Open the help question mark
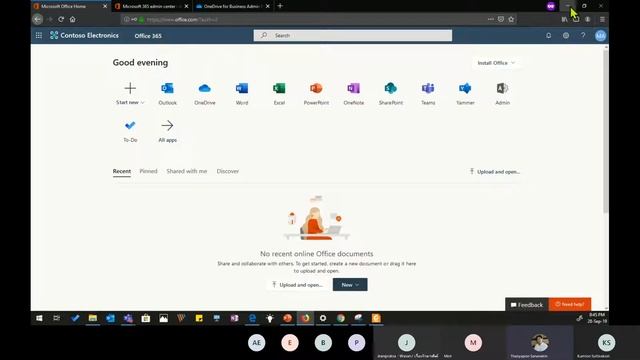The image size is (640, 360). [583, 36]
